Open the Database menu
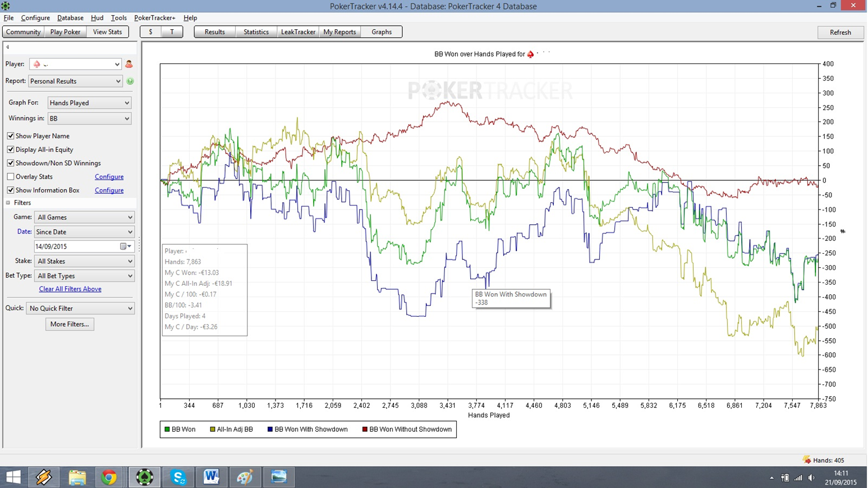This screenshot has width=868, height=488. [70, 18]
